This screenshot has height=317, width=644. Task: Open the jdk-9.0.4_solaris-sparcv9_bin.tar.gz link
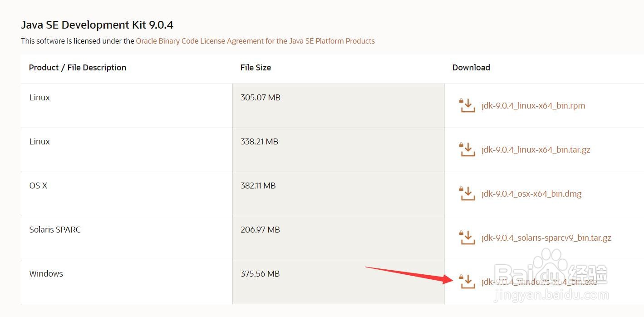tap(546, 238)
